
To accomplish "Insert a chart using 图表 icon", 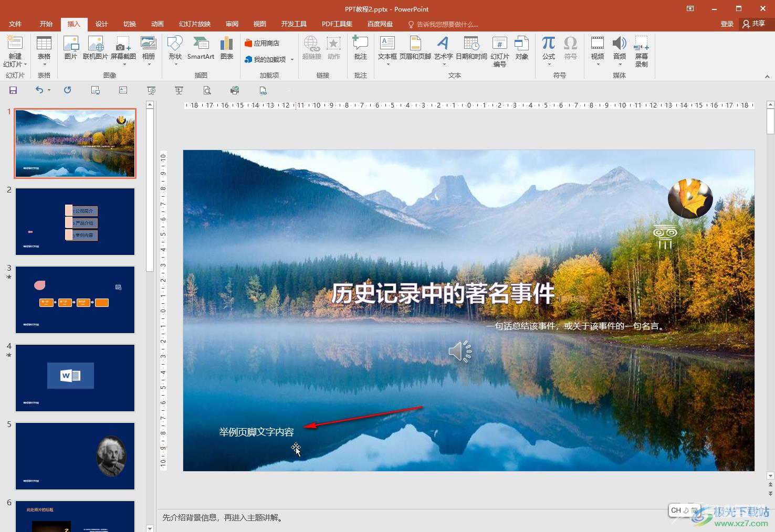I will coord(227,48).
